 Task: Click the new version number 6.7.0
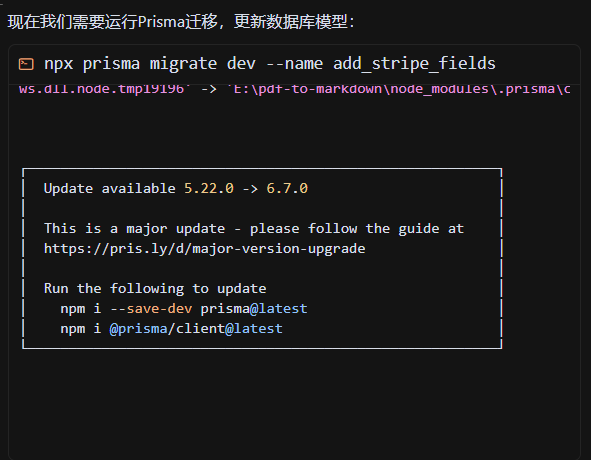[x=287, y=188]
